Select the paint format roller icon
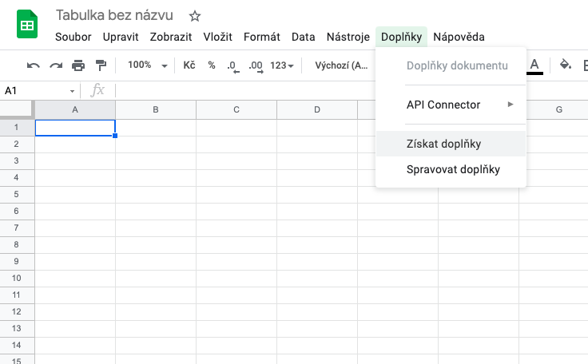 101,65
